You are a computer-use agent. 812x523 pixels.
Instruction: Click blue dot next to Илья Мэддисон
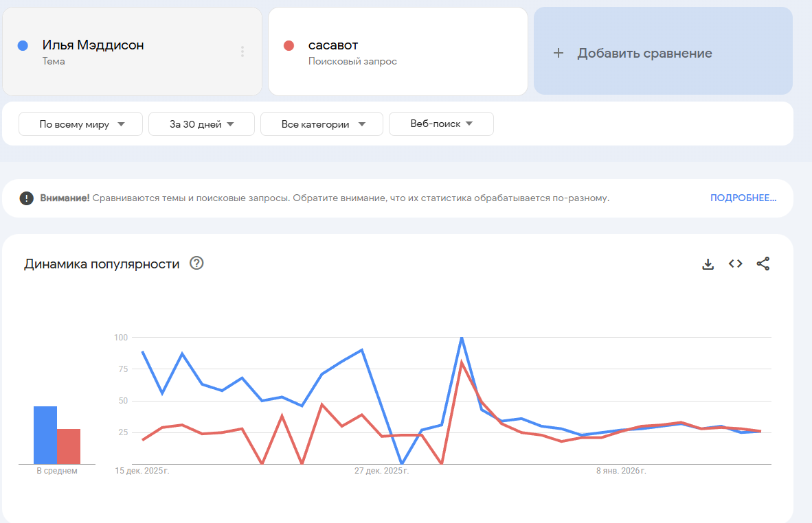23,45
